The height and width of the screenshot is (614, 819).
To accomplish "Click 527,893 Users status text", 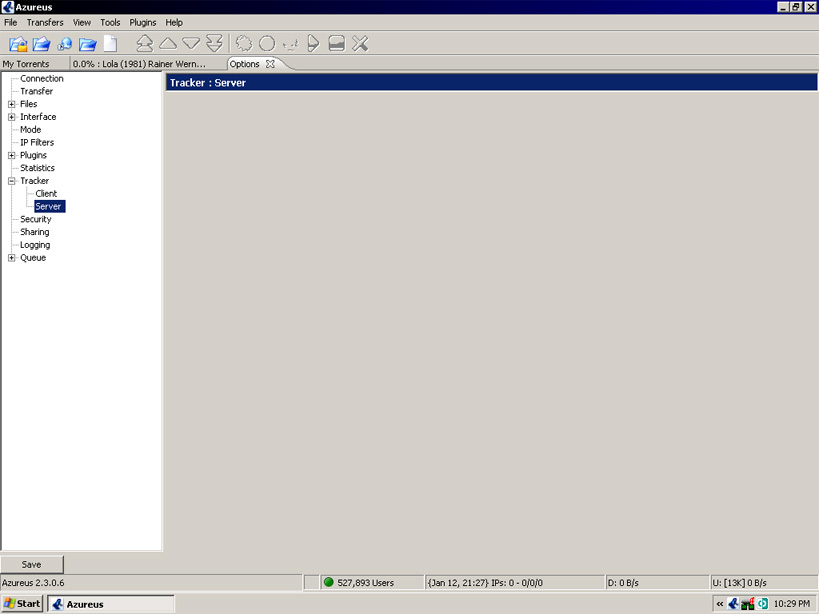I will [366, 583].
